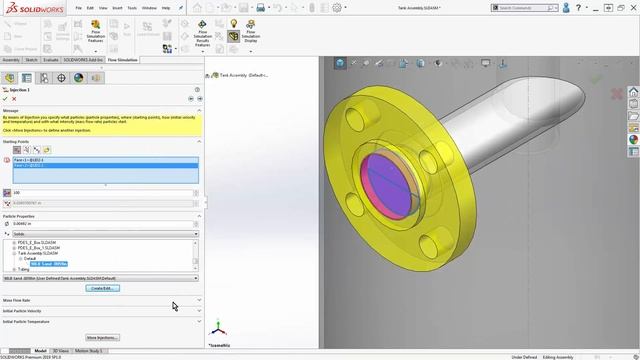Collapse the Particle Properties section
The image size is (640, 360).
(x=199, y=216)
